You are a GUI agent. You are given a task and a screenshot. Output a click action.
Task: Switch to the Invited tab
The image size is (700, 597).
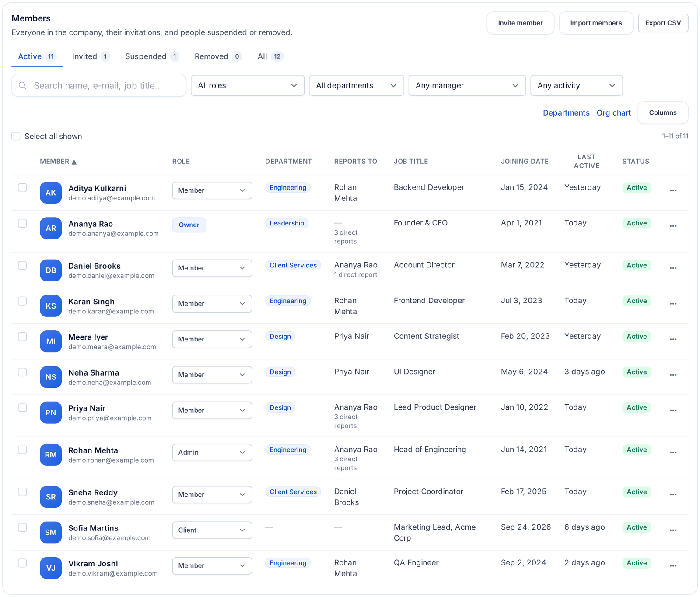tap(91, 56)
